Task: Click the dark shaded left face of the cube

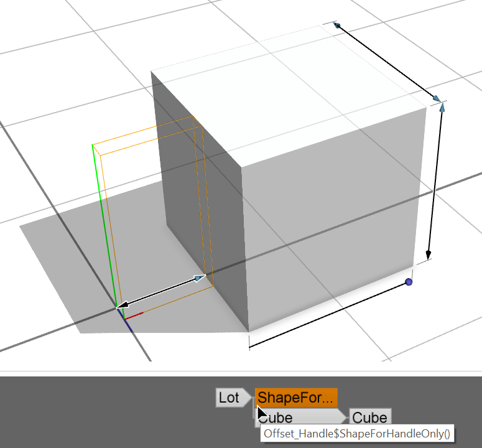Action: [x=199, y=205]
